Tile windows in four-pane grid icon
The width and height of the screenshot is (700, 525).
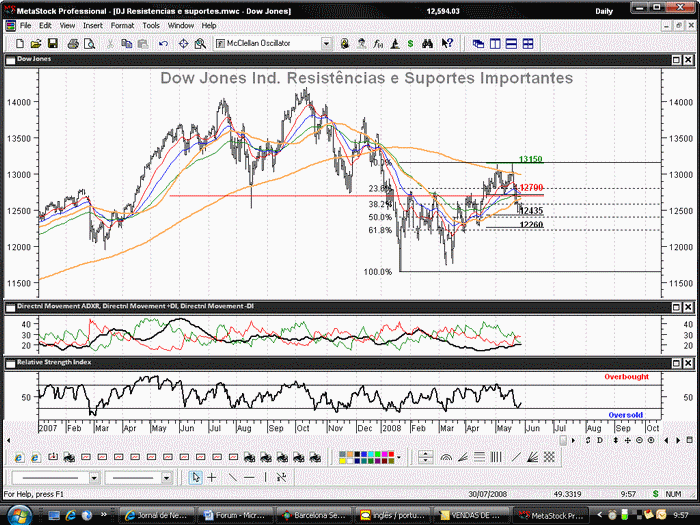(x=528, y=44)
